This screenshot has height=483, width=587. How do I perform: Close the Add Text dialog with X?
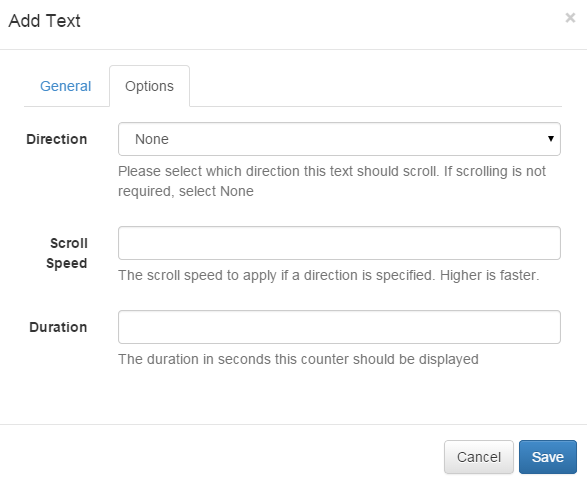[x=570, y=18]
